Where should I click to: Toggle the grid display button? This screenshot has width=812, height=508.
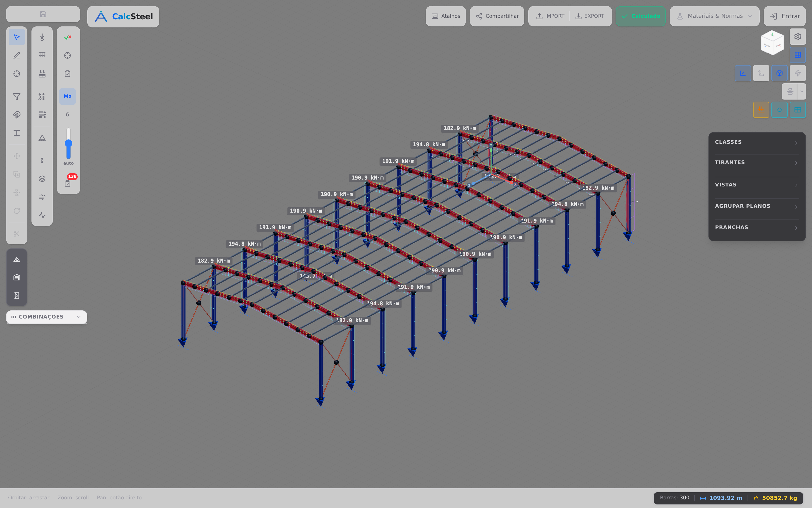click(x=798, y=55)
